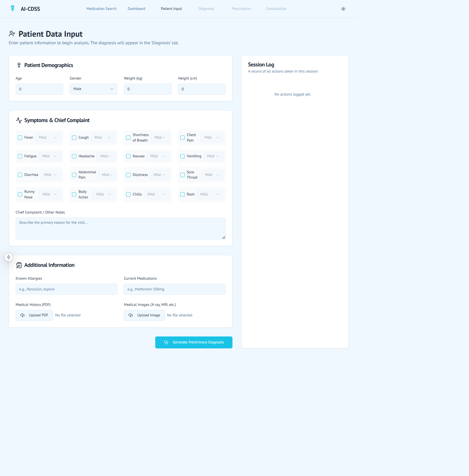Image resolution: width=469 pixels, height=476 pixels.
Task: Enable the Headache checkbox
Action: (74, 156)
